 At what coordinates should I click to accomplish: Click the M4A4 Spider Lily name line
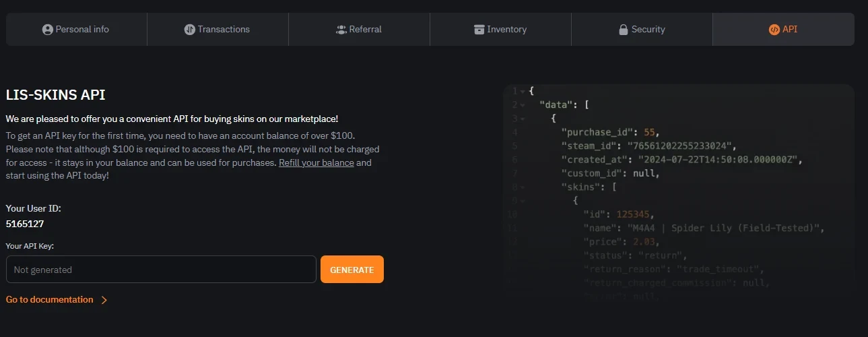(704, 228)
